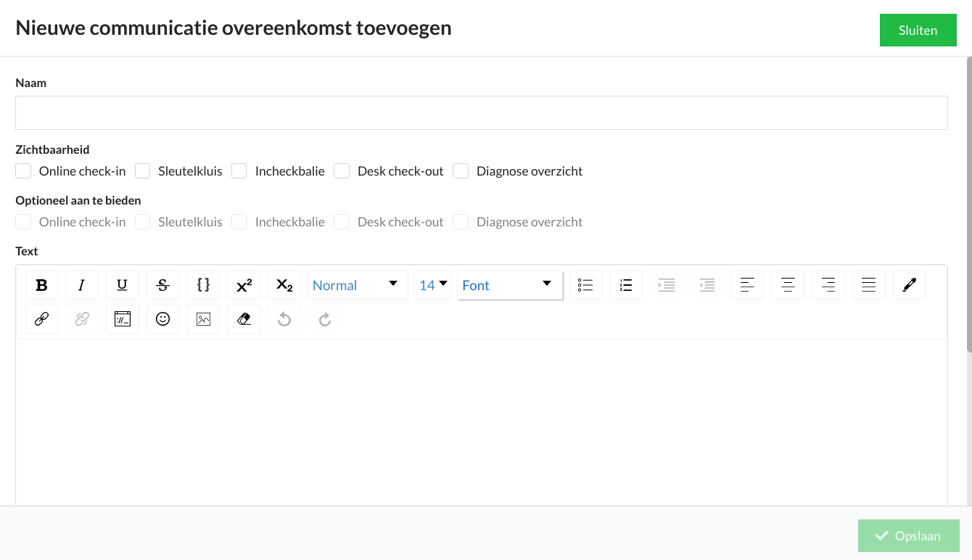Viewport: 972px width, 560px height.
Task: Insert a hyperlink
Action: coord(41,319)
